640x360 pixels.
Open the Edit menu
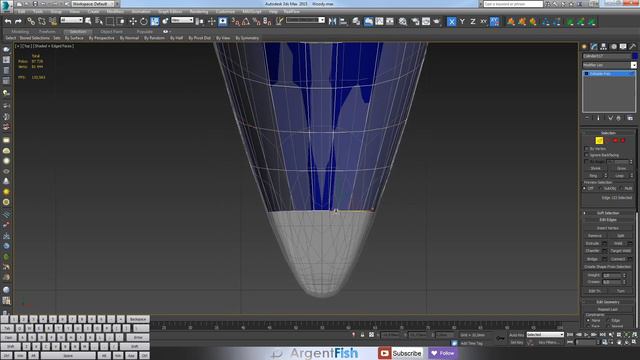tap(21, 11)
